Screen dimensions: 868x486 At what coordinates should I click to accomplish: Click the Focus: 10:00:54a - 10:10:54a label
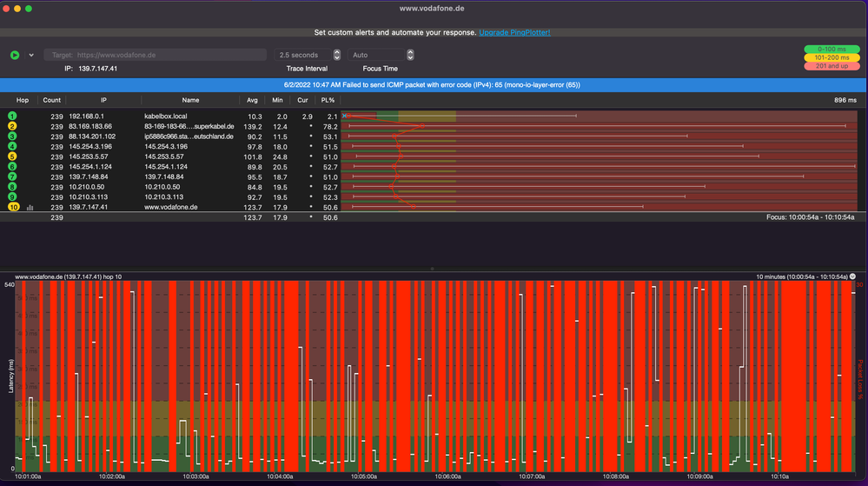[x=811, y=217]
